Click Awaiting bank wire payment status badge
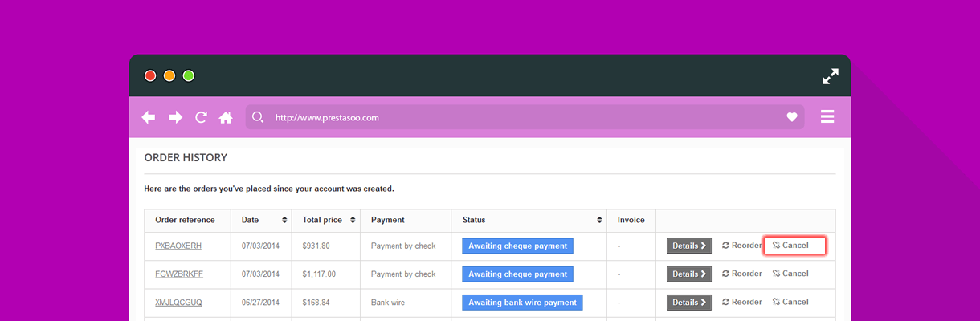The width and height of the screenshot is (980, 321). click(x=522, y=303)
